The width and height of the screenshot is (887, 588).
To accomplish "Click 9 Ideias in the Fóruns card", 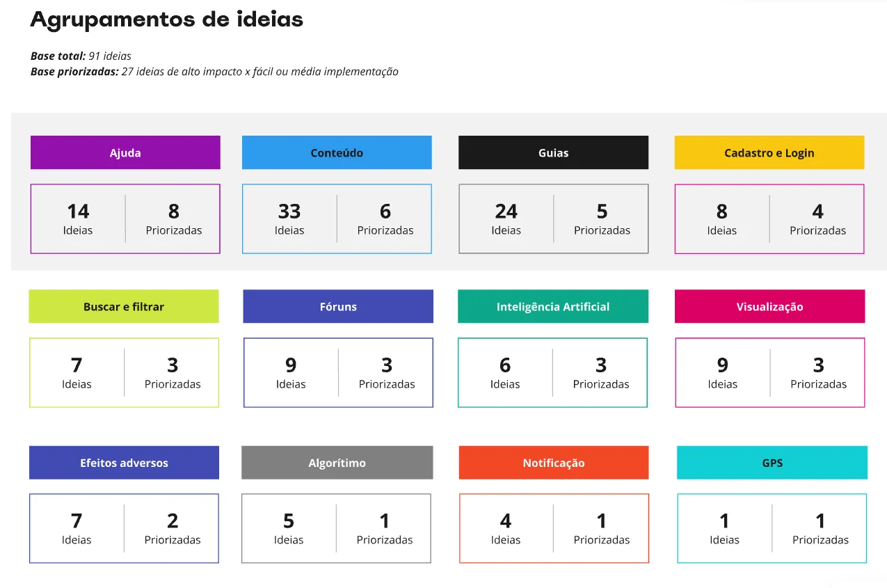I will [x=291, y=372].
